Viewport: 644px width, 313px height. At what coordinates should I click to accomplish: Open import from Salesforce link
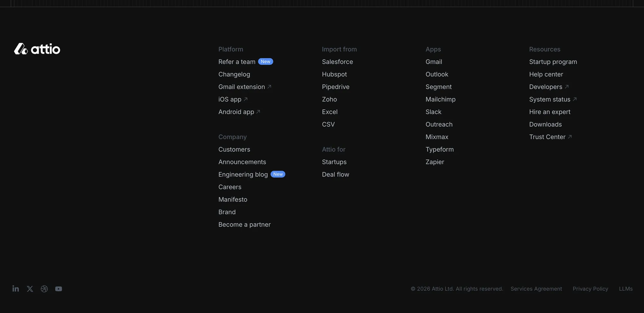coord(337,62)
